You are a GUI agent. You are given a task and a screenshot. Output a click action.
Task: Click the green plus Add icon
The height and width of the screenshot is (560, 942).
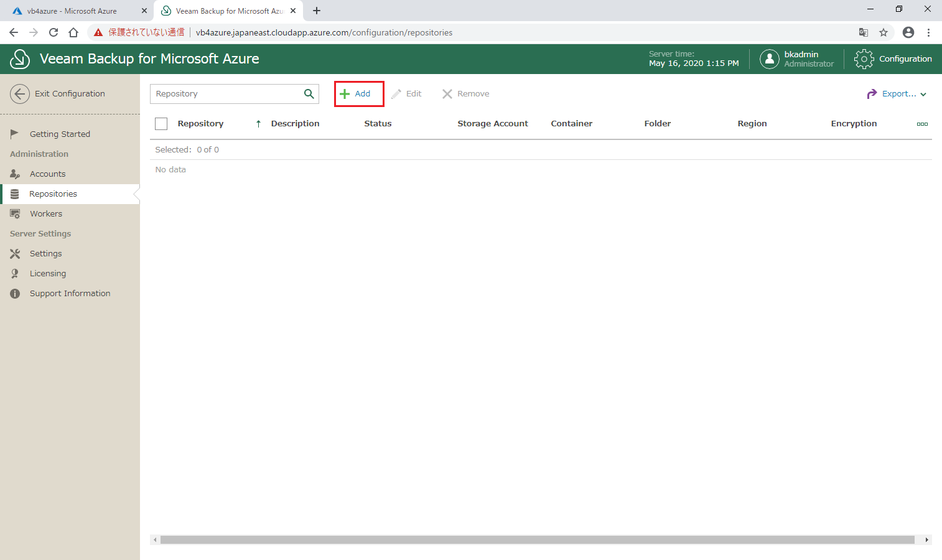coord(345,94)
